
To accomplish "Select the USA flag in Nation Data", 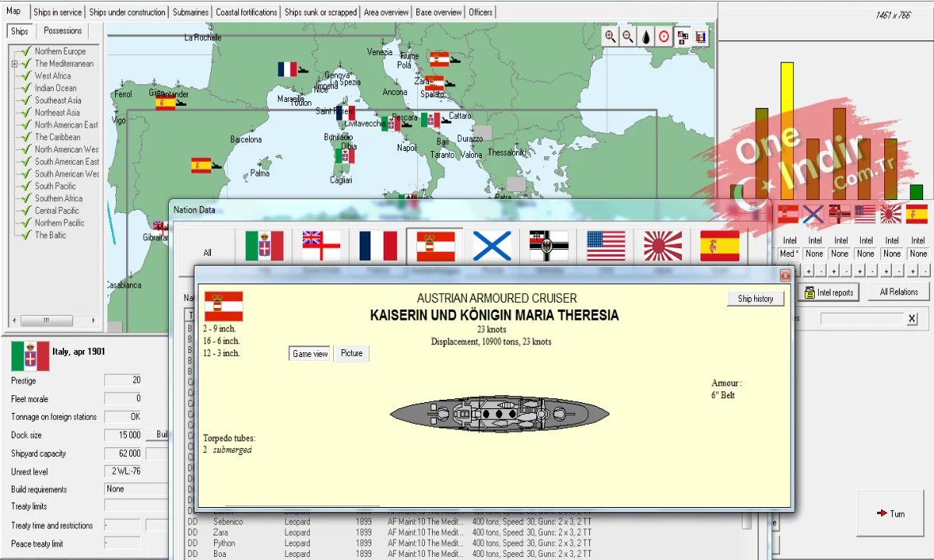I will pyautogui.click(x=606, y=246).
